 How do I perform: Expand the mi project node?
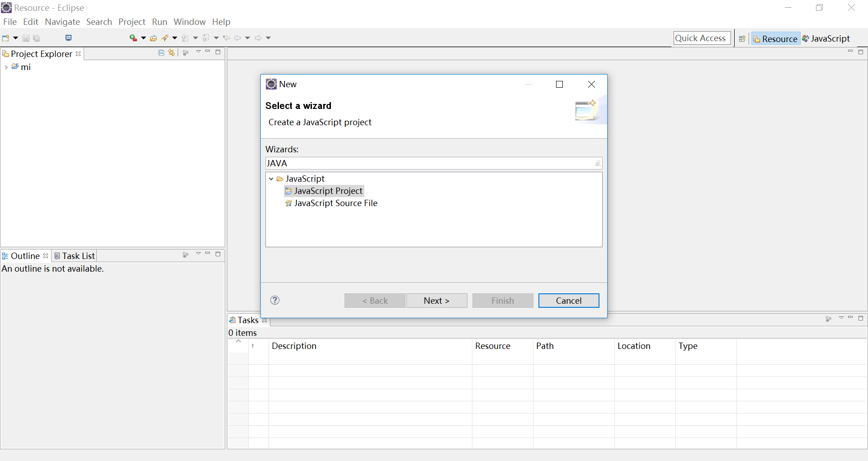(6, 67)
